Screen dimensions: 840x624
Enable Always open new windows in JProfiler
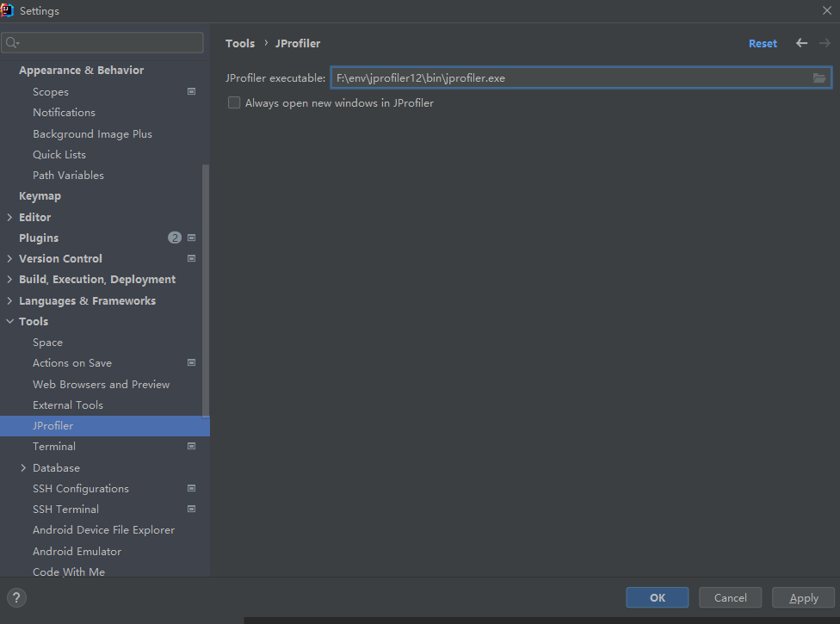234,102
